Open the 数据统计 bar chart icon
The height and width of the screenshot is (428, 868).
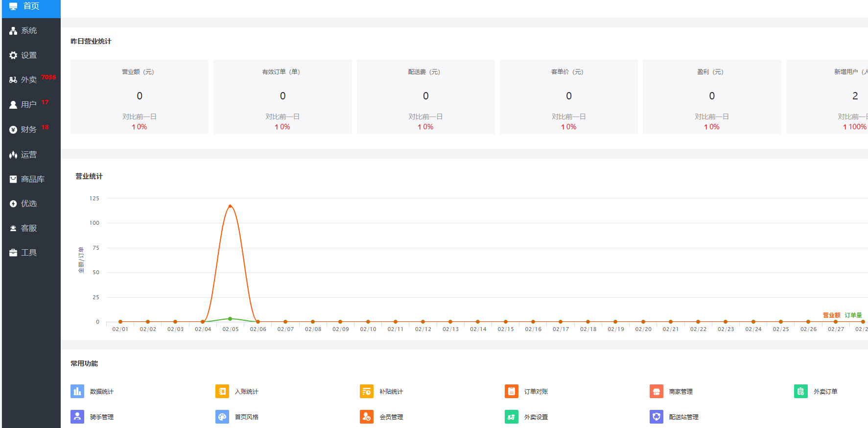tap(77, 391)
